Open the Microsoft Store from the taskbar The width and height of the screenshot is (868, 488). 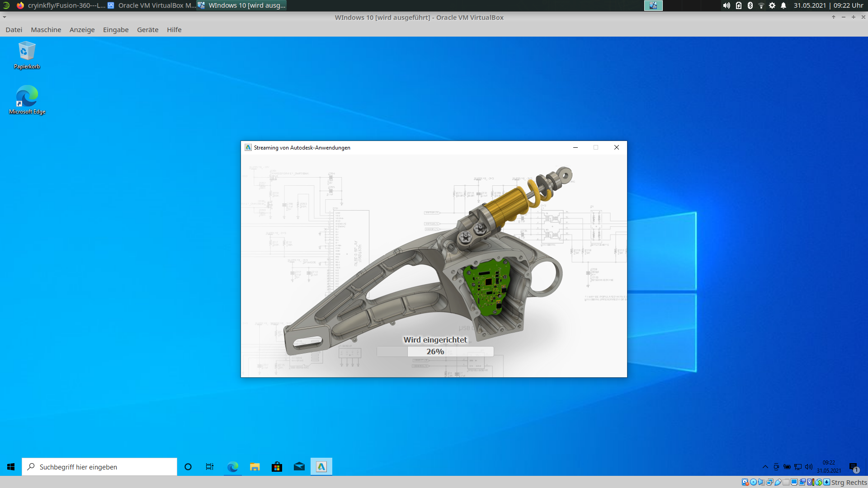[277, 466]
